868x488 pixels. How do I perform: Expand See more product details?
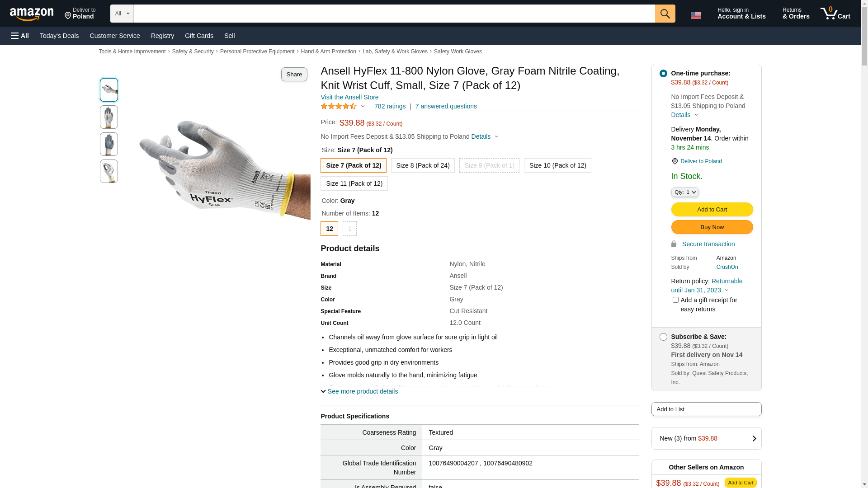click(359, 391)
